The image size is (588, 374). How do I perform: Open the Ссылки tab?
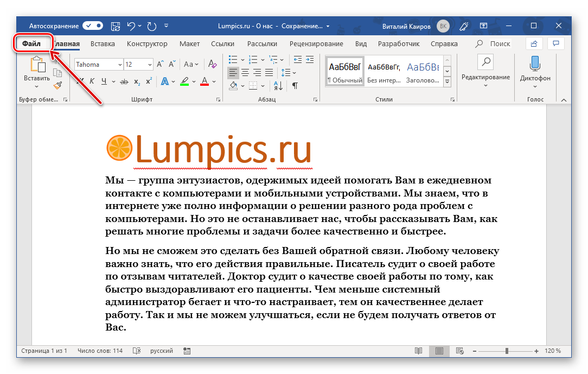[222, 44]
